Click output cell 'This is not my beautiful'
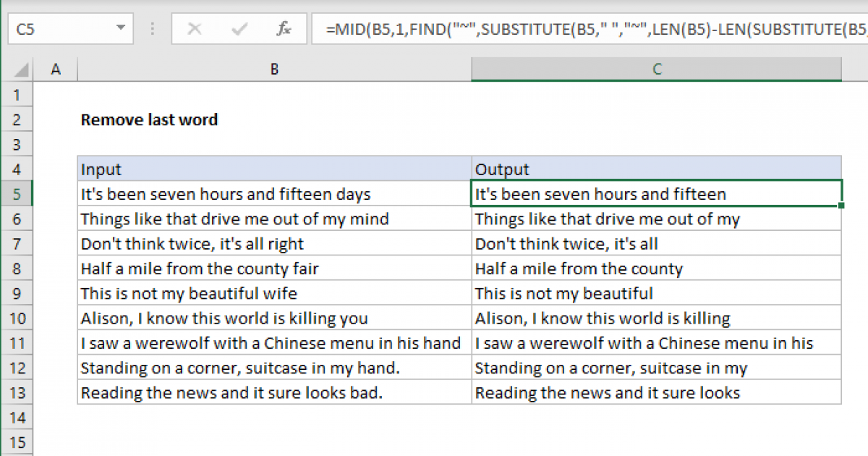Viewport: 868px width, 456px height. (x=656, y=293)
